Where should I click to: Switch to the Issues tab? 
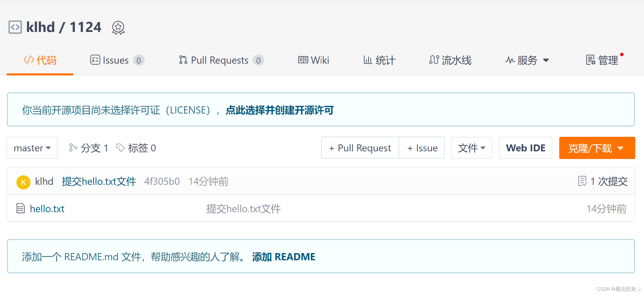point(117,60)
